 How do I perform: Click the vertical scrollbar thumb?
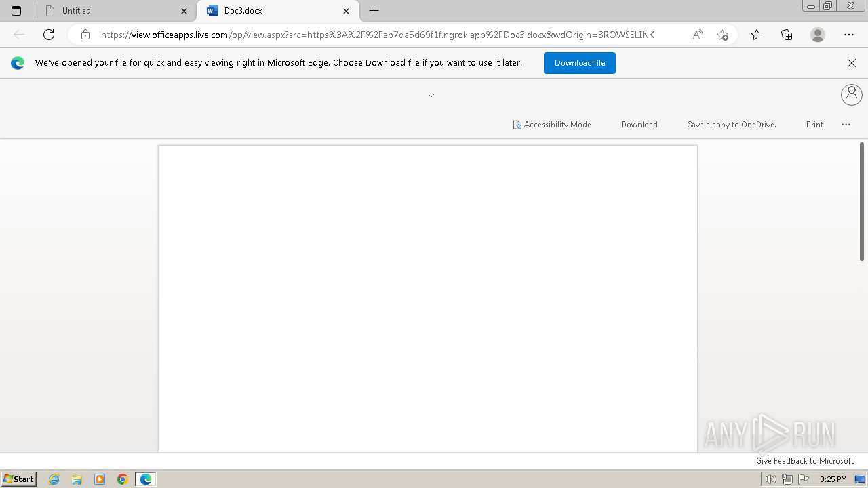pyautogui.click(x=862, y=201)
